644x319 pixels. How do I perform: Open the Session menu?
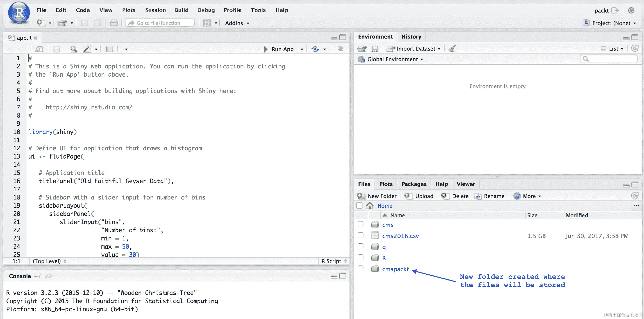(x=155, y=10)
